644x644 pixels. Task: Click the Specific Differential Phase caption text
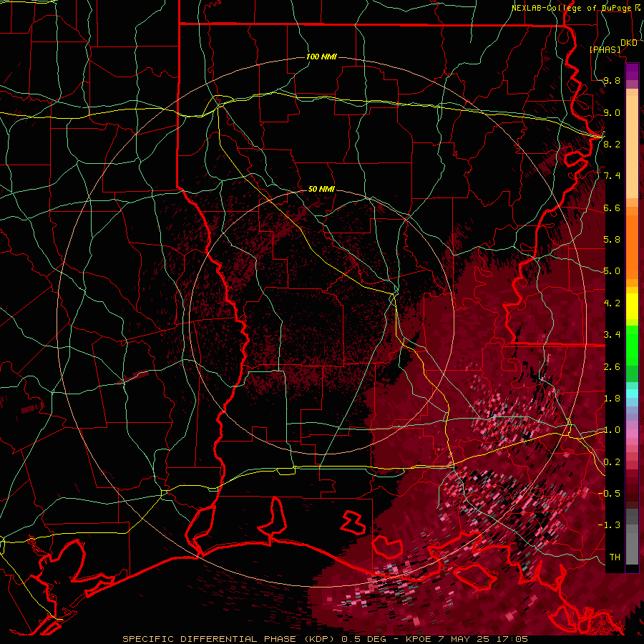(326, 639)
